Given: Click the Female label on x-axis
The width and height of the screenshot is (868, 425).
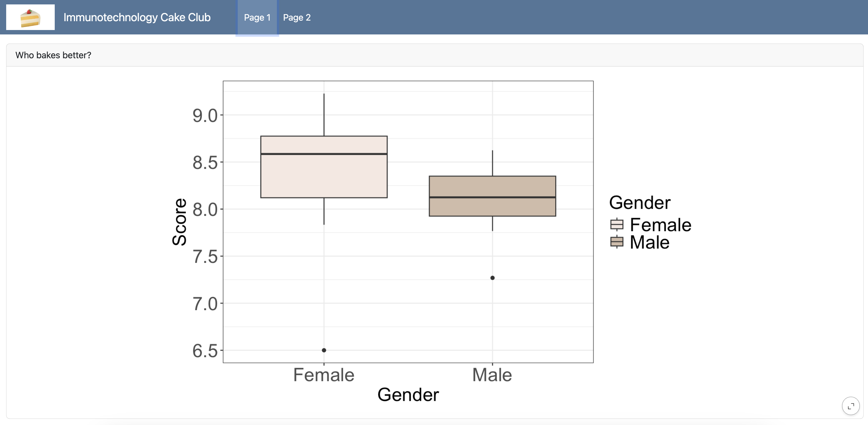Looking at the screenshot, I should [x=323, y=375].
